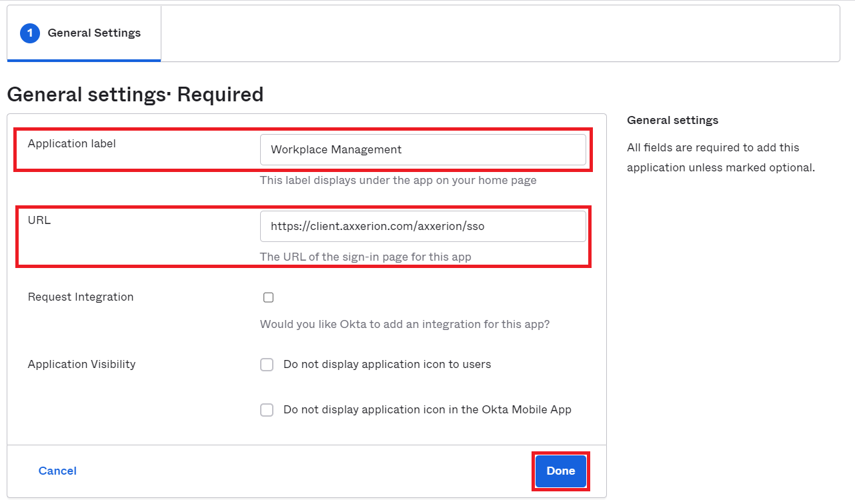Click the All fields are required help text
This screenshot has height=504, width=855.
pos(721,158)
